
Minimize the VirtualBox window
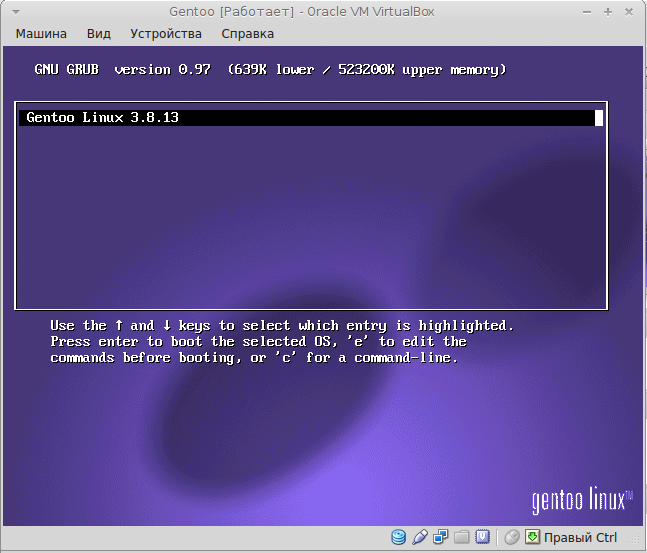click(x=587, y=12)
